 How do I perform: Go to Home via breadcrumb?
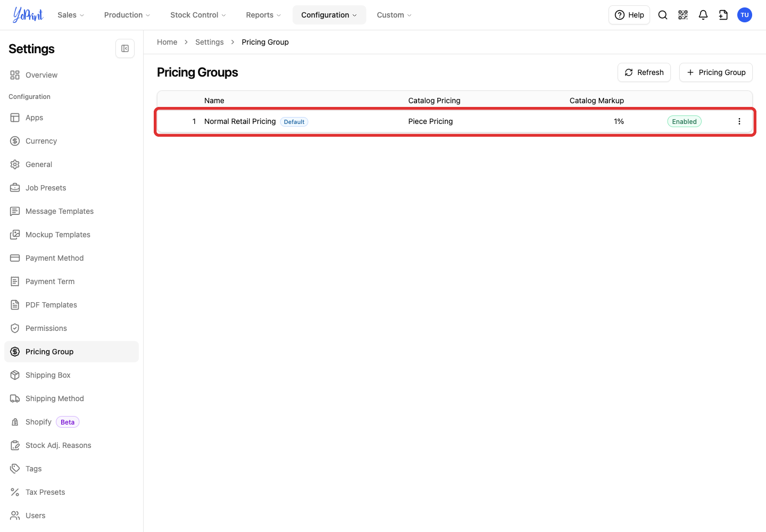pyautogui.click(x=167, y=42)
